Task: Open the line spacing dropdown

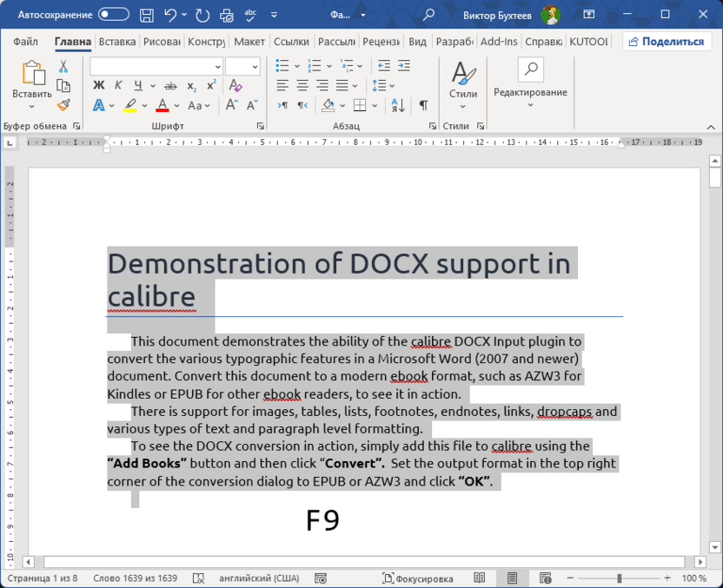Action: (382, 84)
